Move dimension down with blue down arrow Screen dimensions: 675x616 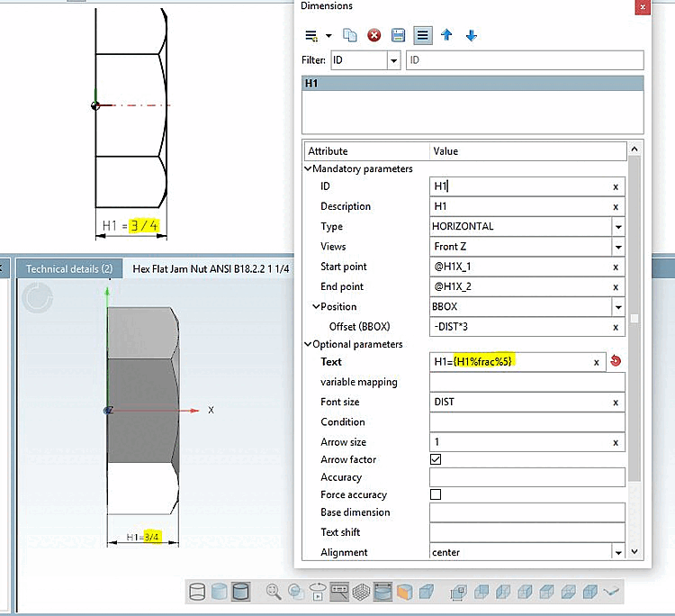pyautogui.click(x=471, y=36)
